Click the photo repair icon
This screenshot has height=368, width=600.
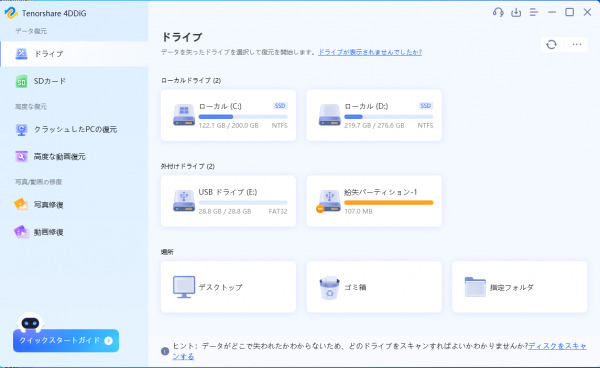(21, 205)
